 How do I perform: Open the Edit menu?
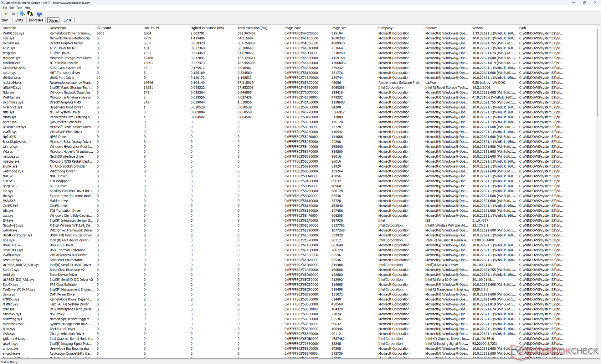pos(12,8)
